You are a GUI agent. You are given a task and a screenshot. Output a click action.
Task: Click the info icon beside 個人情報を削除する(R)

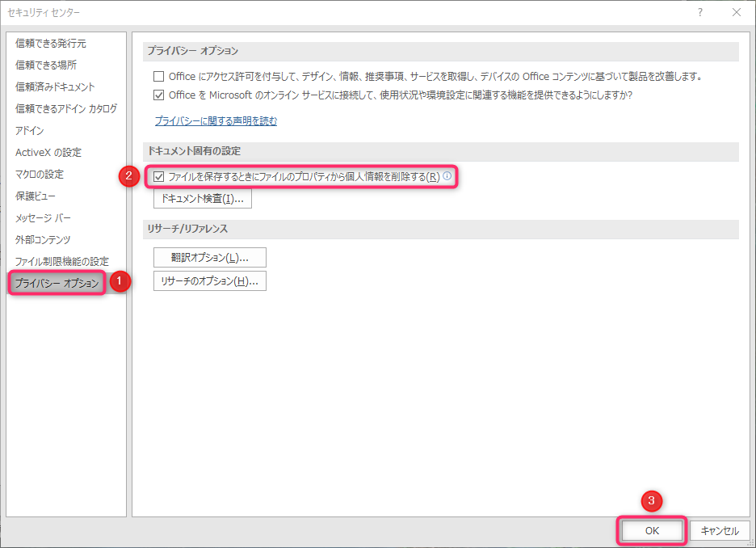447,176
